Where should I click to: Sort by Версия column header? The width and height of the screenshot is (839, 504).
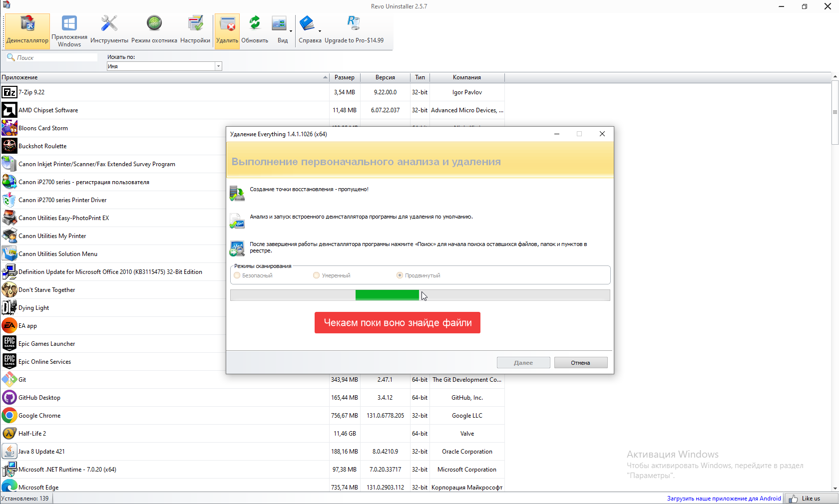(385, 77)
